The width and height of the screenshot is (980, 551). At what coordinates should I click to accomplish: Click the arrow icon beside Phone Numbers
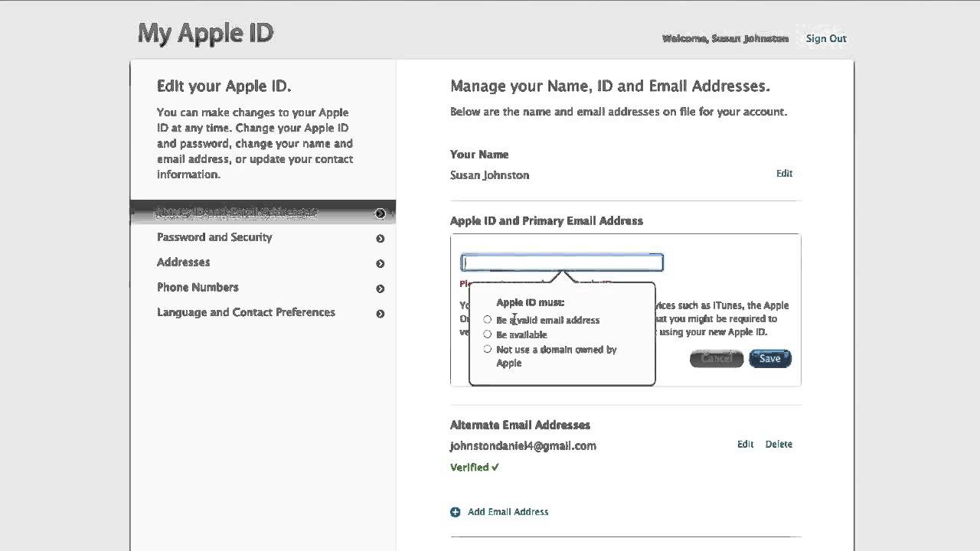click(380, 289)
